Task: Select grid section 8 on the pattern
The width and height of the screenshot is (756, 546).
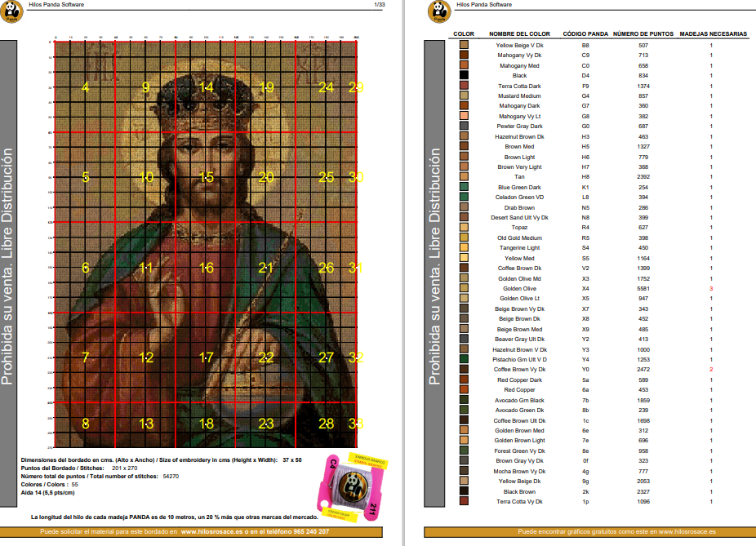Action: 86,423
